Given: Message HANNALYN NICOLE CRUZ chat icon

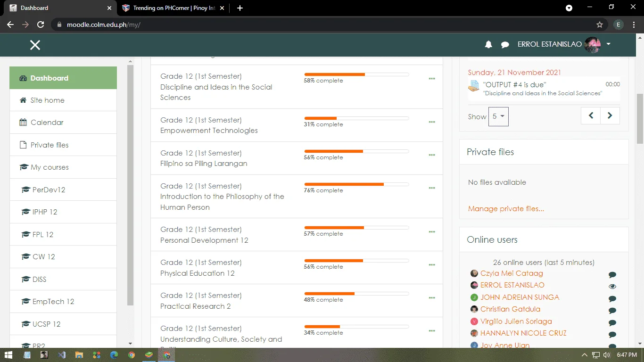Looking at the screenshot, I should click(x=612, y=335).
